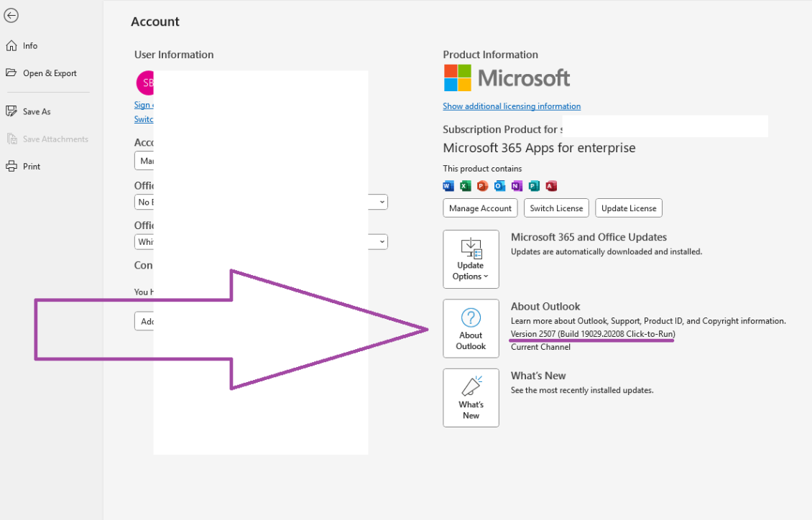The height and width of the screenshot is (520, 812).
Task: Expand the Office Theme dropdown arrow
Action: (x=382, y=241)
